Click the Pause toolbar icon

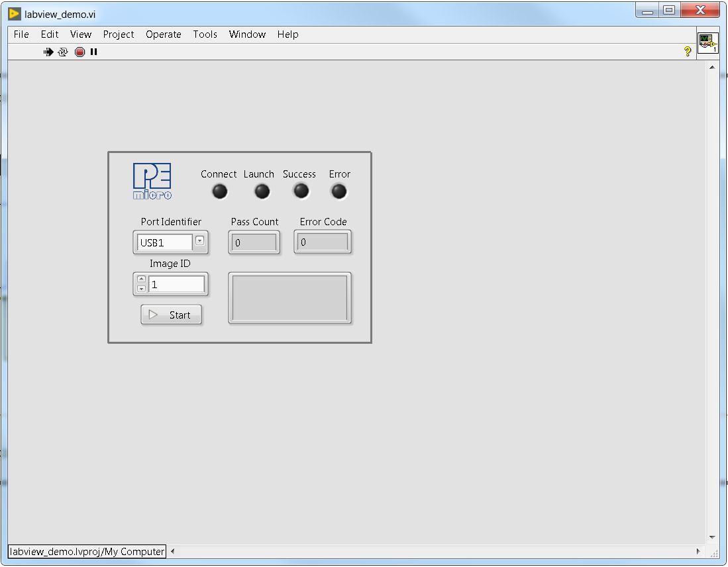pyautogui.click(x=94, y=52)
